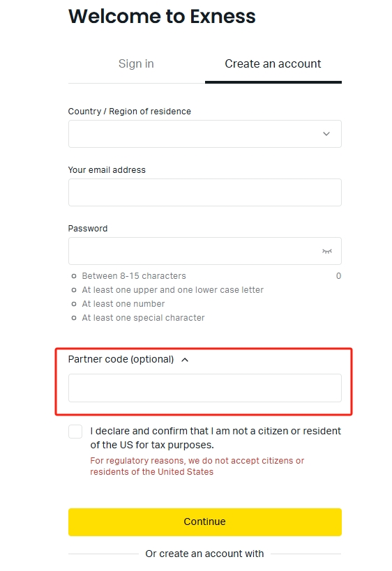The image size is (392, 571).
Task: Click the Country / Region of residence label
Action: coord(129,111)
